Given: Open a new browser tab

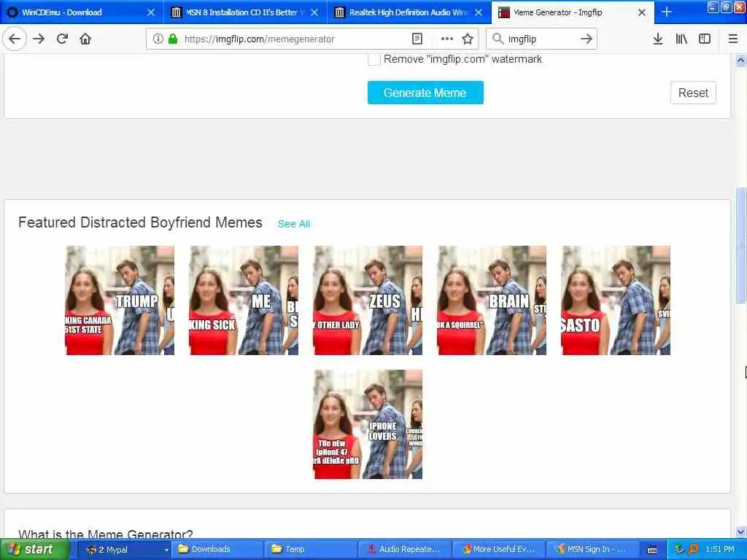Looking at the screenshot, I should 667,12.
